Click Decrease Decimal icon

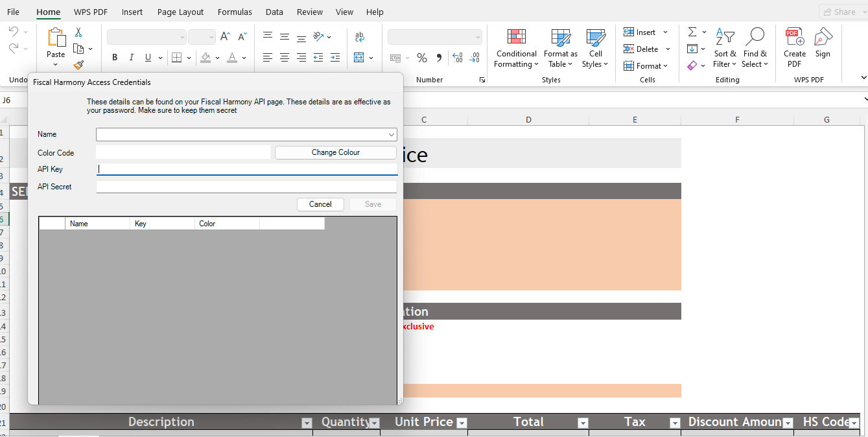475,58
